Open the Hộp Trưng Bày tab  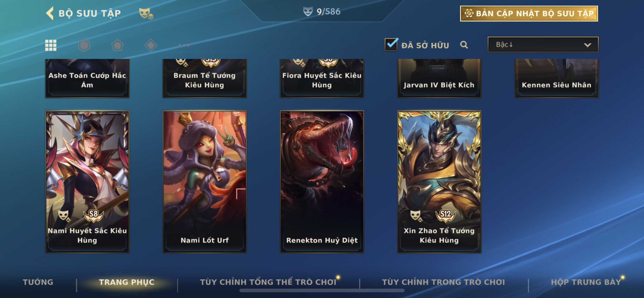click(x=586, y=282)
